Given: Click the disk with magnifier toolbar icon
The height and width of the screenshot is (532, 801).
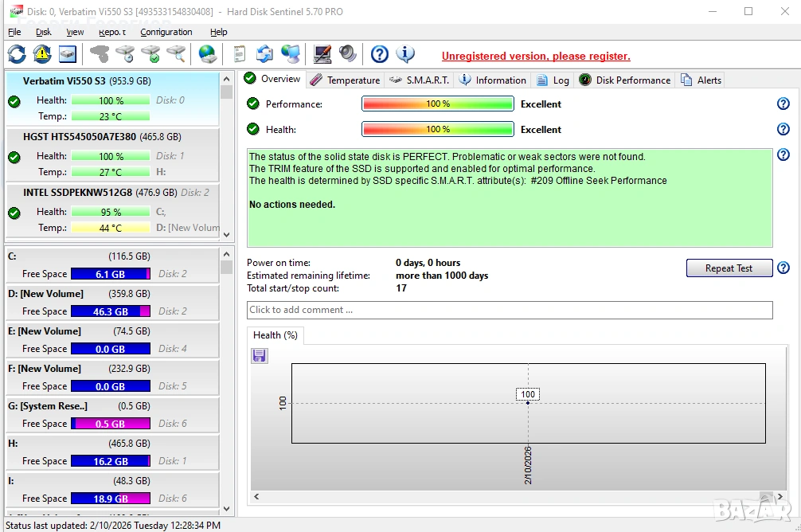Looking at the screenshot, I should (176, 54).
